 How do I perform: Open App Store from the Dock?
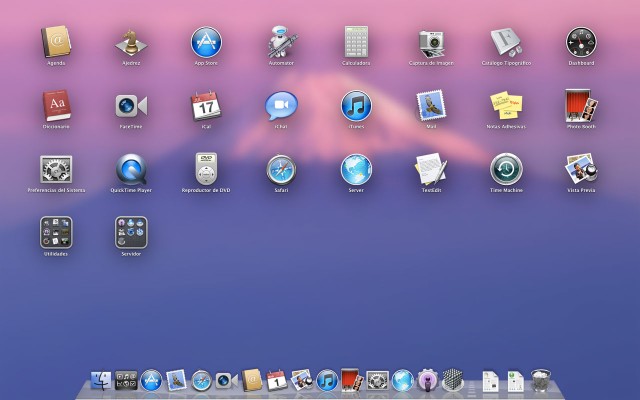pos(151,380)
